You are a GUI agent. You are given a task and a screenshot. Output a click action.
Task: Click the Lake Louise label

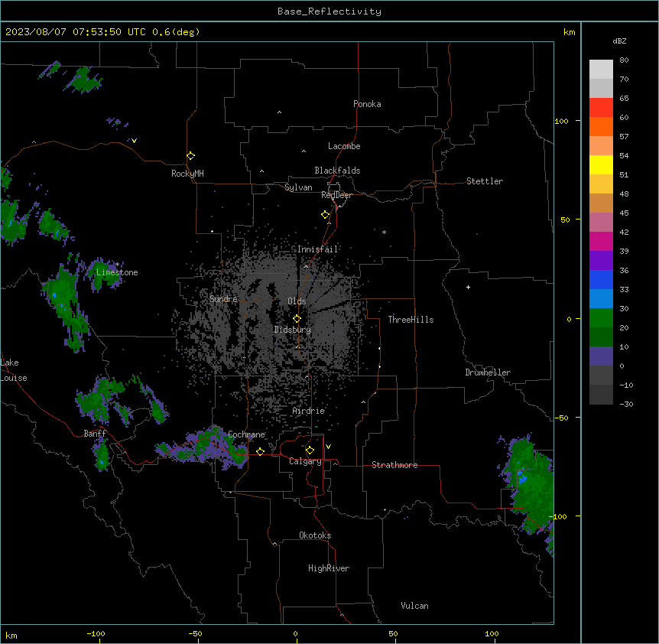point(14,370)
